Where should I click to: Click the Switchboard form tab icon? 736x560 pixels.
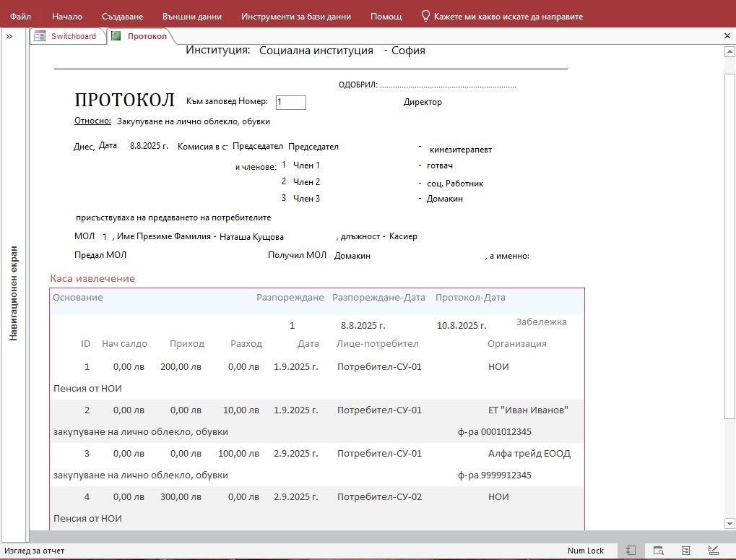pos(40,36)
